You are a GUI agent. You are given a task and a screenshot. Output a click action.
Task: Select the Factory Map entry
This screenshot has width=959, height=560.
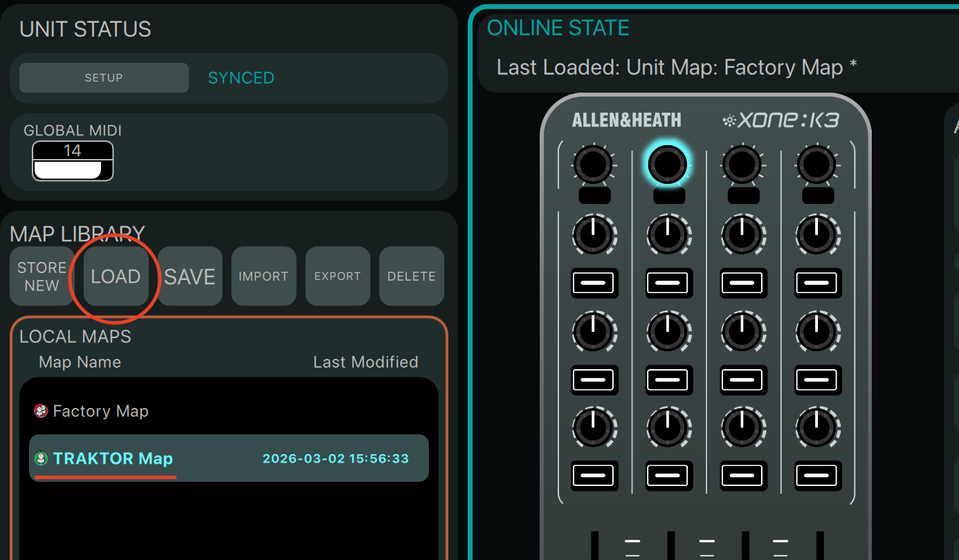point(100,411)
